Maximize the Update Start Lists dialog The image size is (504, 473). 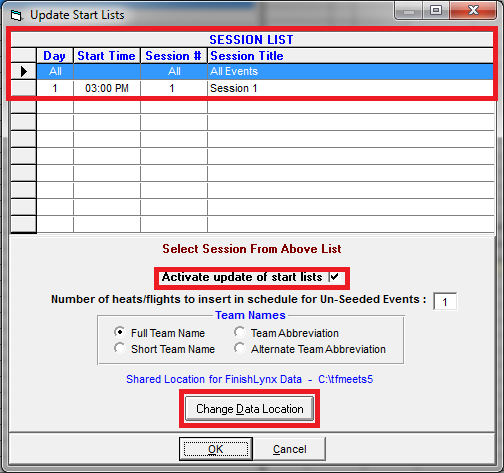pyautogui.click(x=436, y=10)
